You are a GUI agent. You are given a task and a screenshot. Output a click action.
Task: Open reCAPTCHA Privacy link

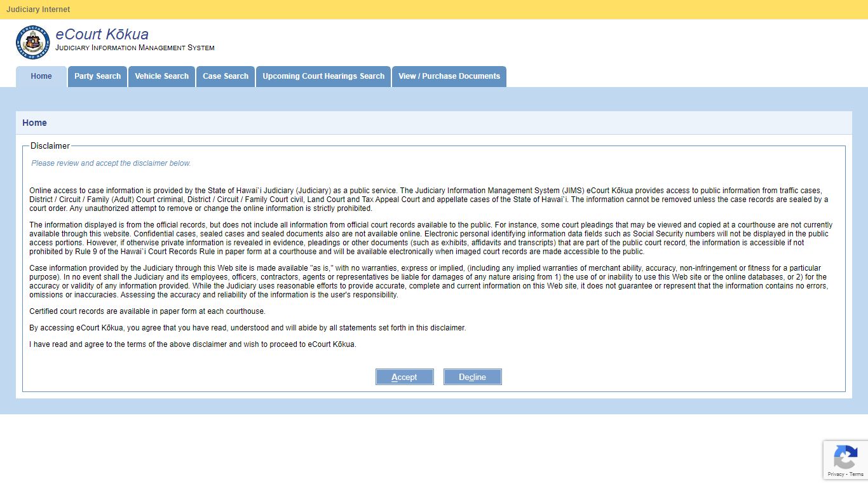coord(836,474)
